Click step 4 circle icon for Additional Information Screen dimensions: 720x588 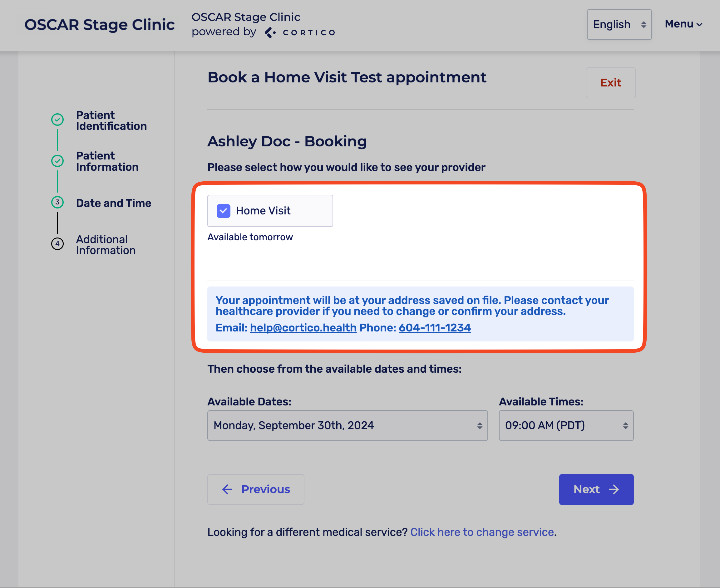[x=57, y=243]
